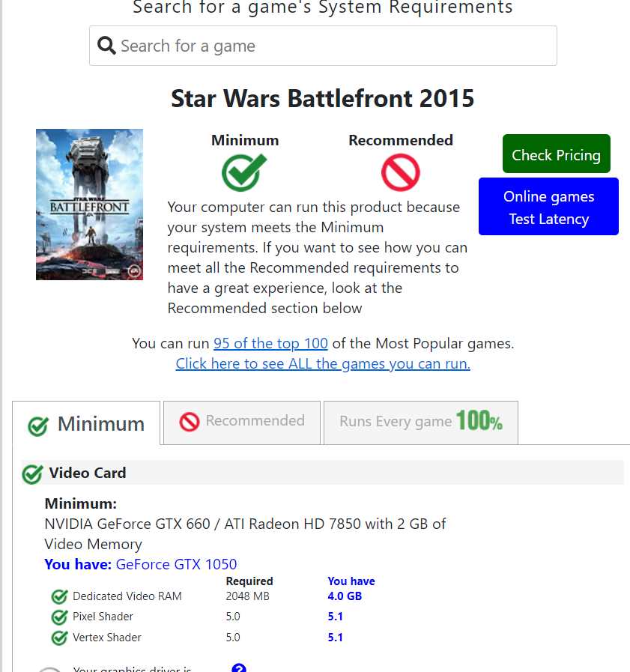This screenshot has width=630, height=672.
Task: Click the red Recommended prohibited icon
Action: [x=400, y=173]
